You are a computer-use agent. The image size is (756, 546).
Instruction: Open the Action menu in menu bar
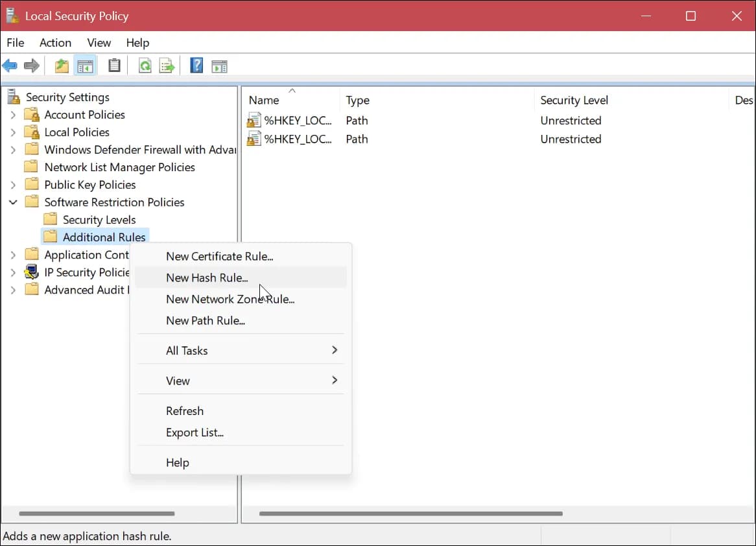[x=55, y=43]
